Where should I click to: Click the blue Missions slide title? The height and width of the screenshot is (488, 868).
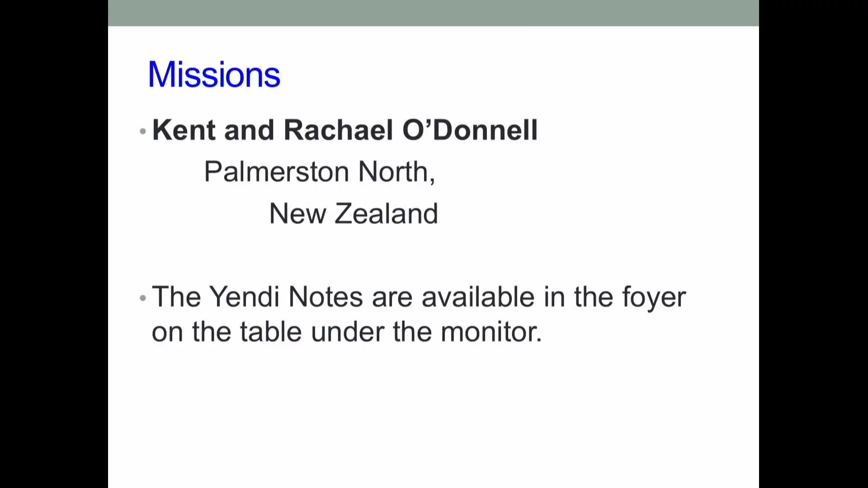(x=214, y=75)
